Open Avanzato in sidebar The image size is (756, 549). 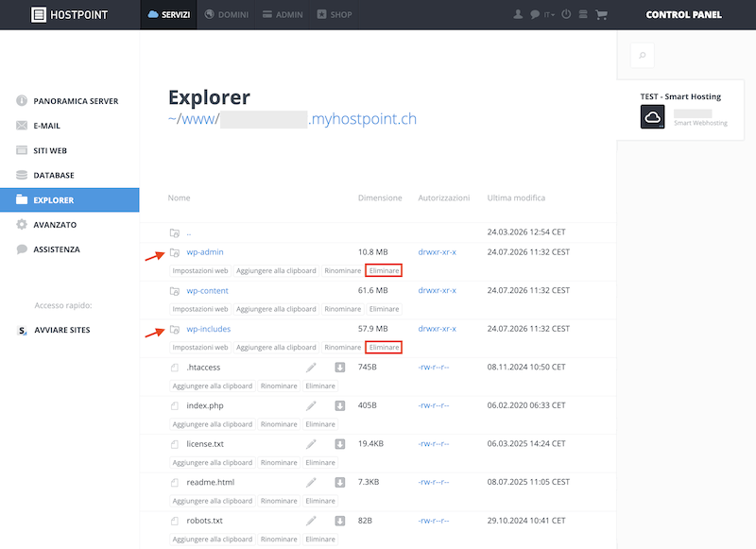tap(69, 225)
